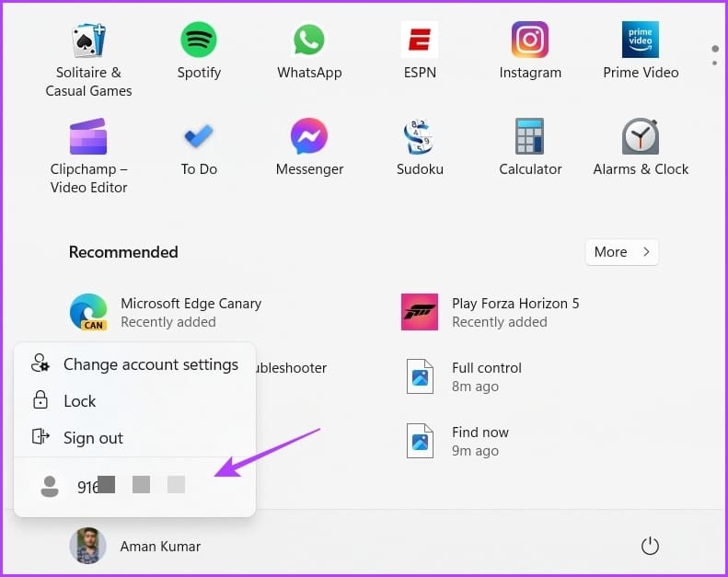The width and height of the screenshot is (728, 577).
Task: Click the 'Recently added' text under Edge Canary
Action: pyautogui.click(x=168, y=322)
